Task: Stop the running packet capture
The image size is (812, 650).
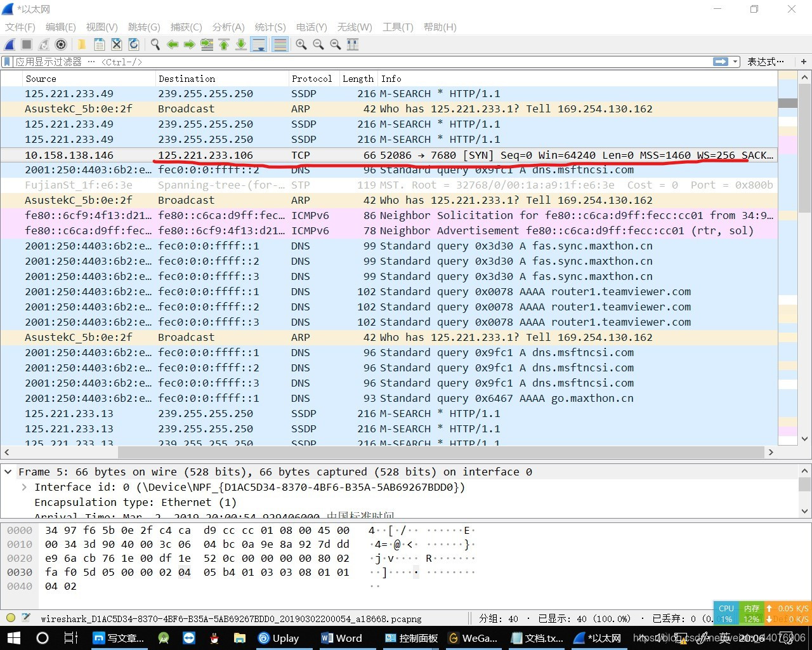Action: point(27,44)
